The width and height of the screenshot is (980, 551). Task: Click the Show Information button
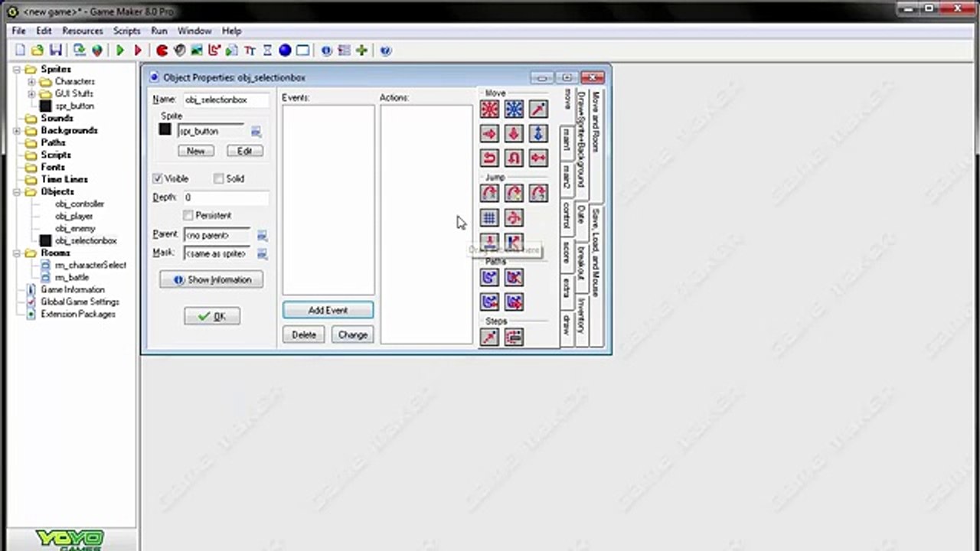pyautogui.click(x=211, y=280)
